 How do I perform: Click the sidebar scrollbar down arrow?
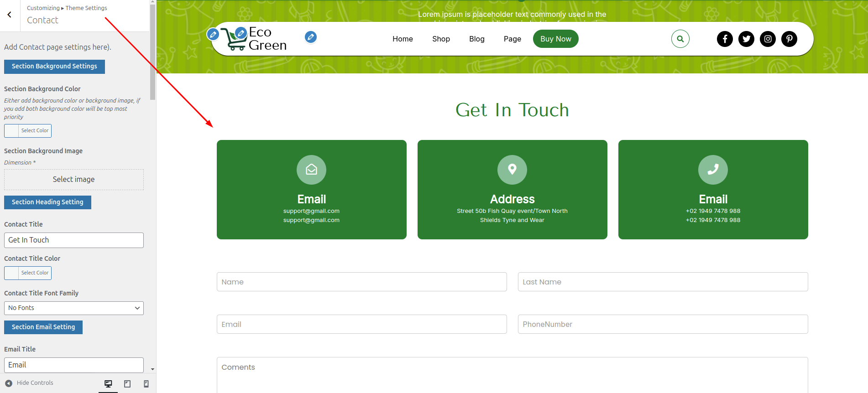(153, 369)
